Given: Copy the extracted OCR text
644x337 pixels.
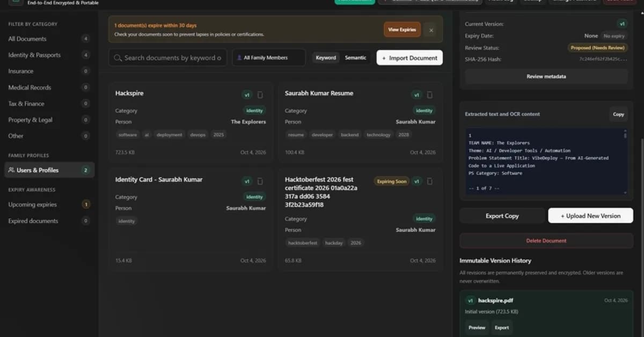Looking at the screenshot, I should click(x=618, y=114).
